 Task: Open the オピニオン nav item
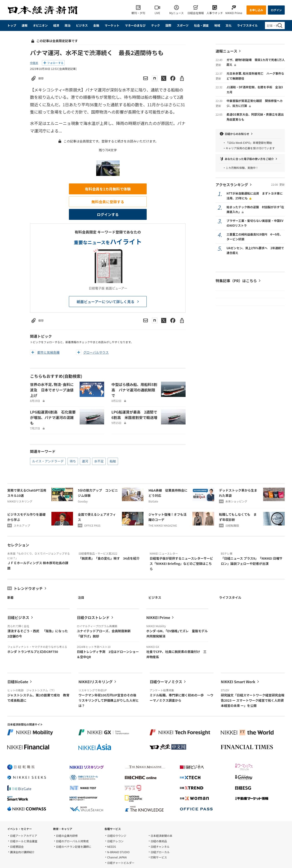[x=40, y=26]
